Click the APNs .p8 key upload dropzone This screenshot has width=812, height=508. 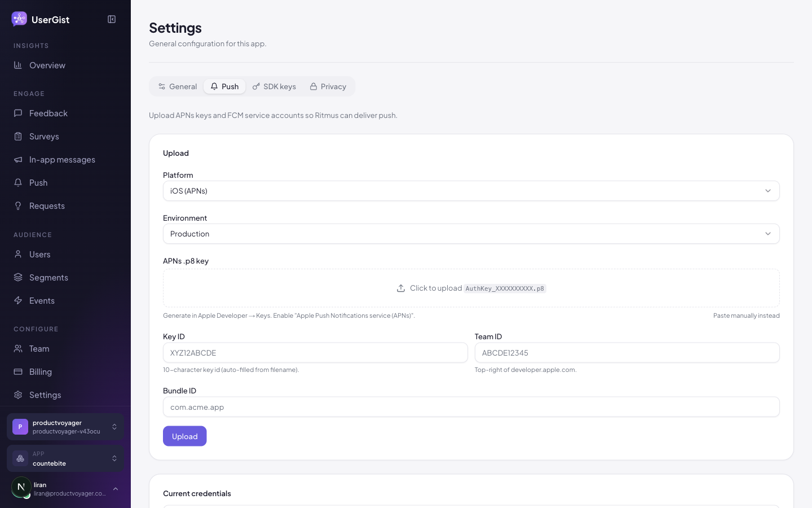pyautogui.click(x=471, y=288)
